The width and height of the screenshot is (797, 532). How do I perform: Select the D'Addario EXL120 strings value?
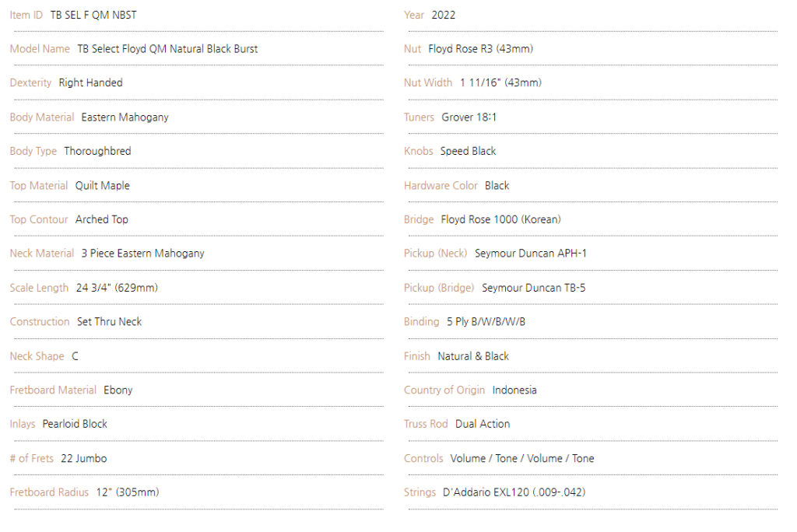point(514,492)
